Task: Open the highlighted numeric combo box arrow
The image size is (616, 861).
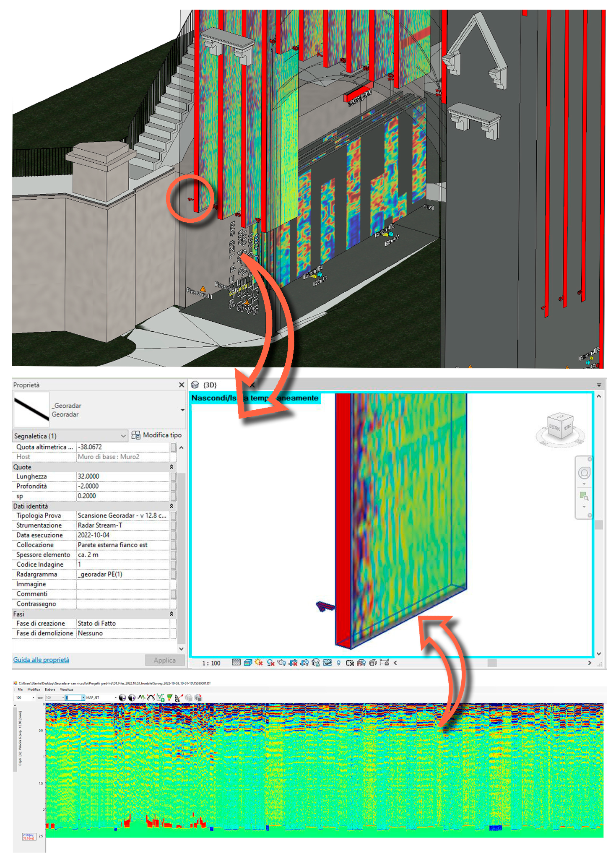Action: coord(83,697)
